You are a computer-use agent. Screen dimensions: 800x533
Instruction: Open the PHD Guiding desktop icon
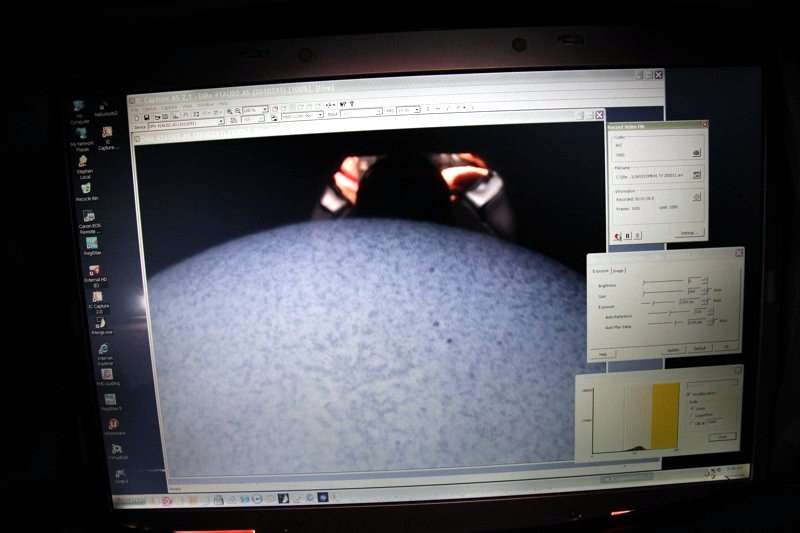coord(107,377)
